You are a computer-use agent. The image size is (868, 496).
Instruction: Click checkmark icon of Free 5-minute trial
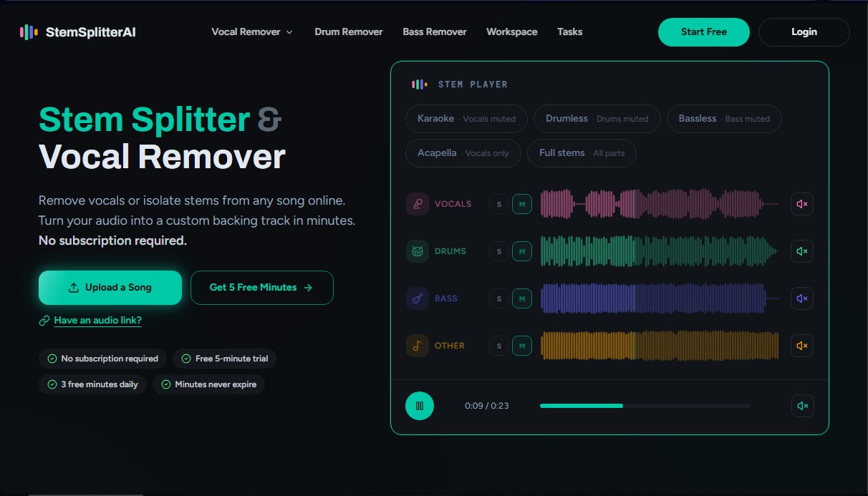click(186, 359)
